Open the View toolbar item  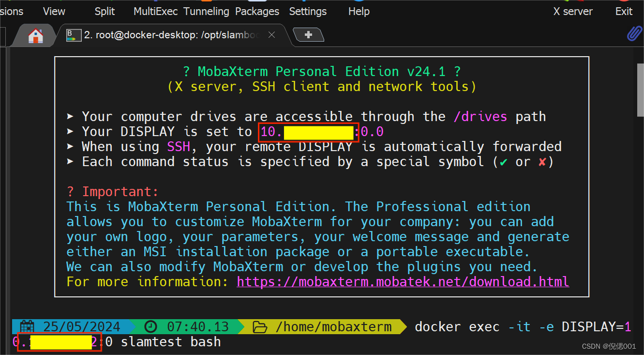pyautogui.click(x=54, y=11)
